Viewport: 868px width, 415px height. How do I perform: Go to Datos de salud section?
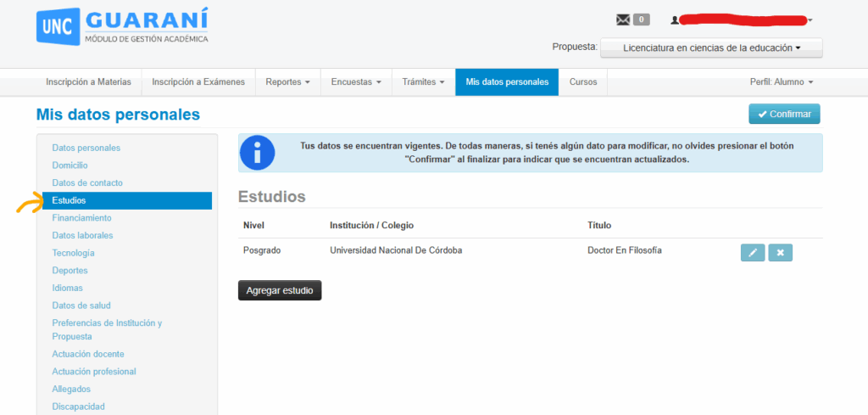tap(81, 306)
